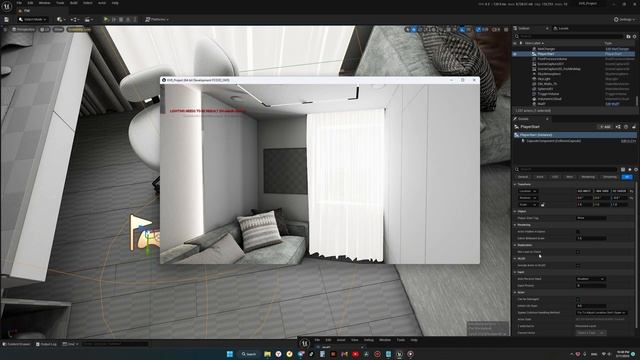The image size is (640, 360).
Task: Open the Perspective view mode dropdown
Action: tap(23, 29)
